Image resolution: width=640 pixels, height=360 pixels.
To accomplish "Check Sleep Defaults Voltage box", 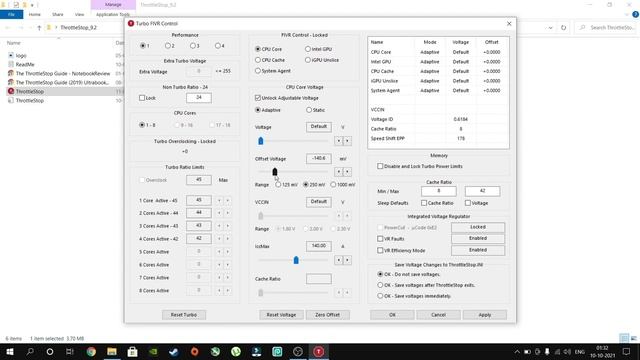I will coord(468,203).
